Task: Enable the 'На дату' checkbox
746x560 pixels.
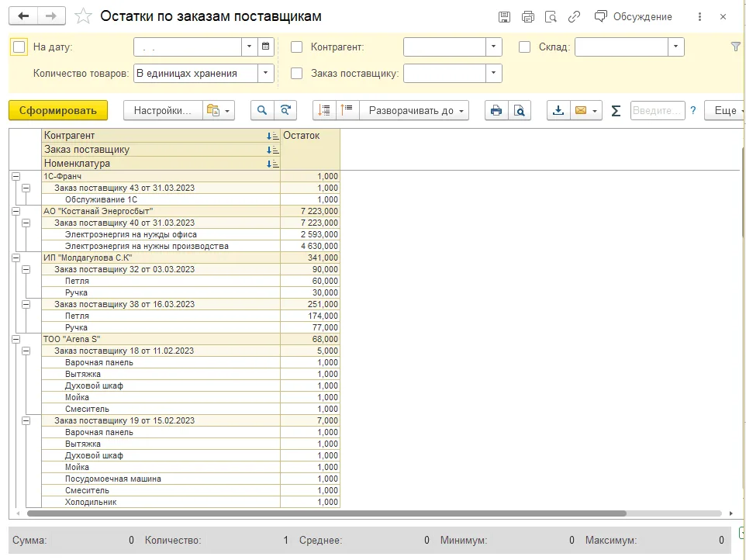Action: 19,47
